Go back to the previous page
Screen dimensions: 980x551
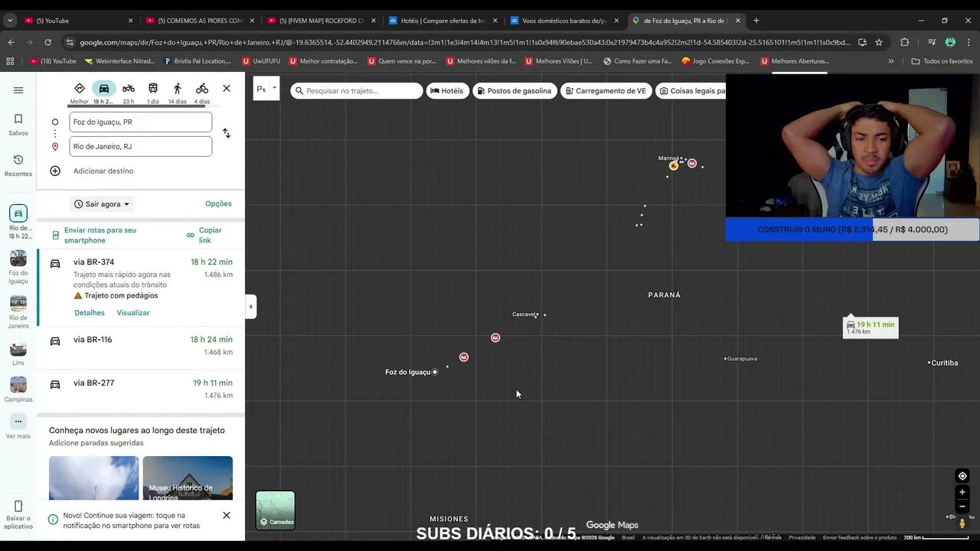click(x=11, y=42)
